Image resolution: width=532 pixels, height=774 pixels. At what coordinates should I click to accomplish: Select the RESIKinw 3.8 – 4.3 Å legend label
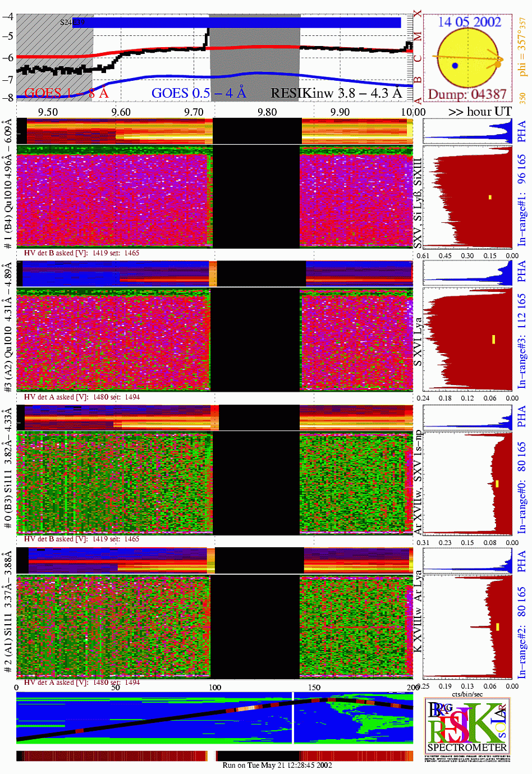(x=336, y=93)
